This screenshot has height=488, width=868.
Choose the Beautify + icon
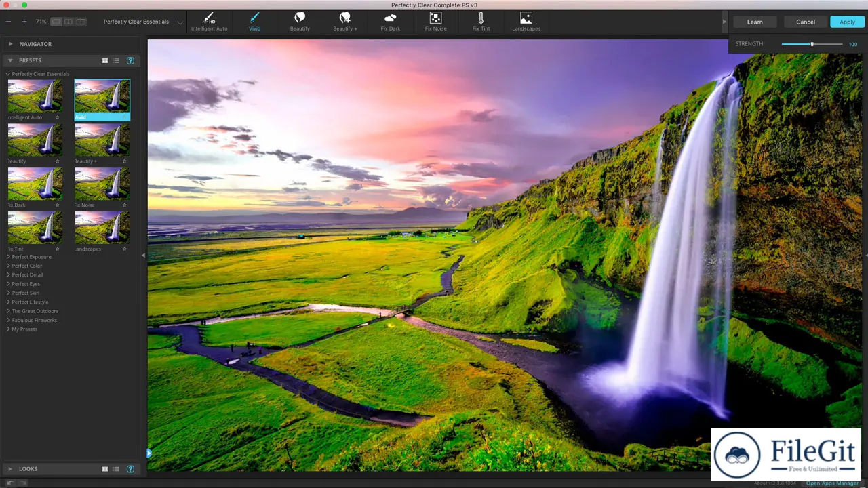[345, 18]
